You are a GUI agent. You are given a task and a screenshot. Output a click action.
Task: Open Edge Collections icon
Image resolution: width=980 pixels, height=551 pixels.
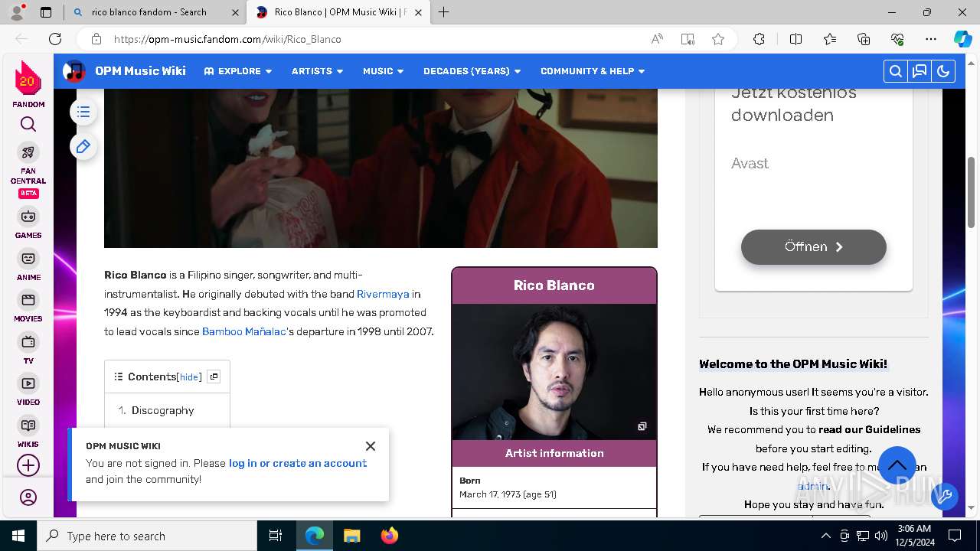[864, 39]
